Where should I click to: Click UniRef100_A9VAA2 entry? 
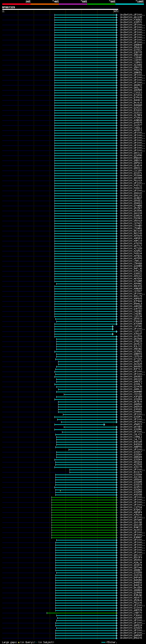click(x=131, y=284)
